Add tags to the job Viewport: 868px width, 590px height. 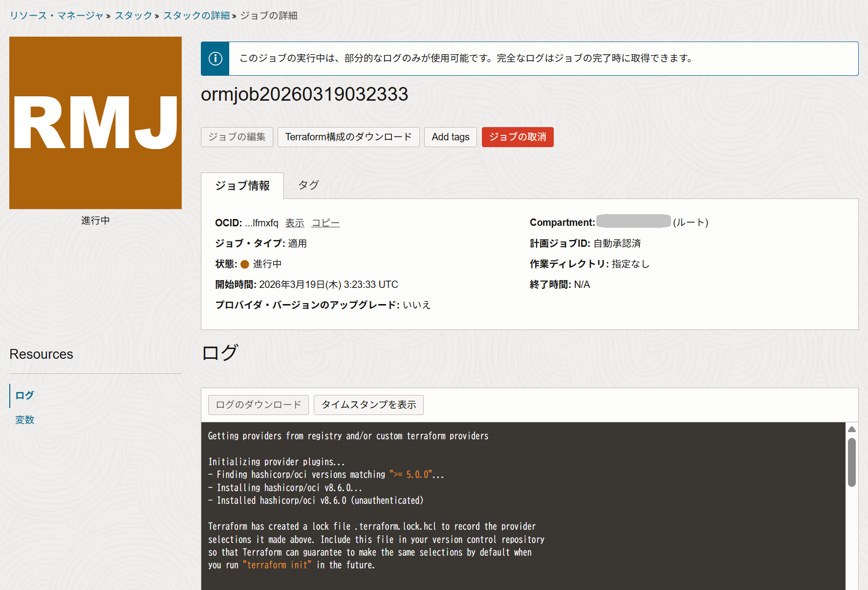point(450,137)
